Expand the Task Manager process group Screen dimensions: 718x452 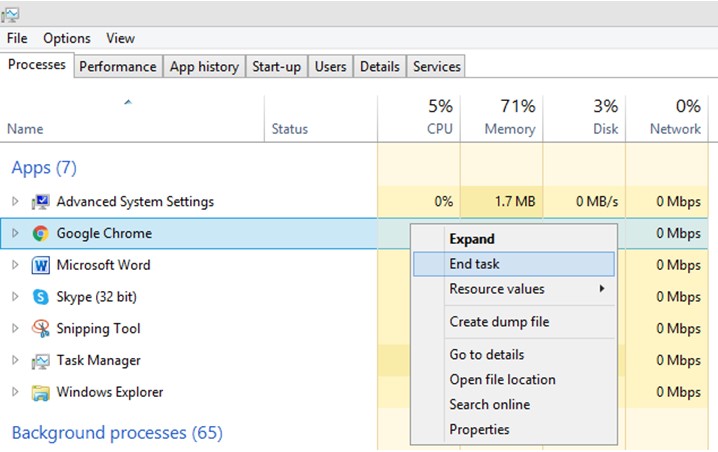coord(15,360)
